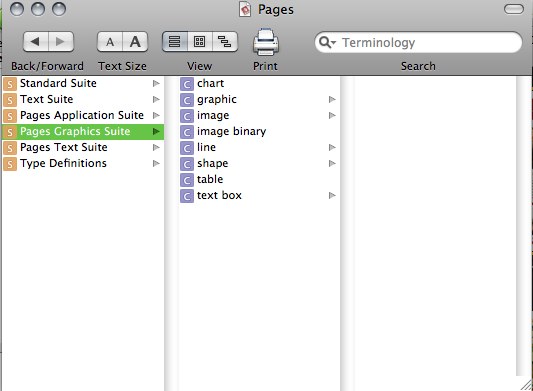Open the image class entry

point(259,115)
